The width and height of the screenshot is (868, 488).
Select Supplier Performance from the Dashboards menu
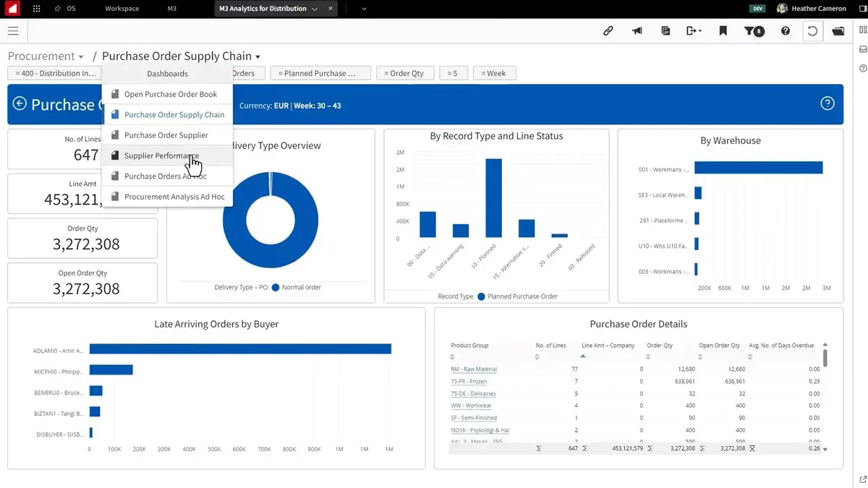pos(167,155)
